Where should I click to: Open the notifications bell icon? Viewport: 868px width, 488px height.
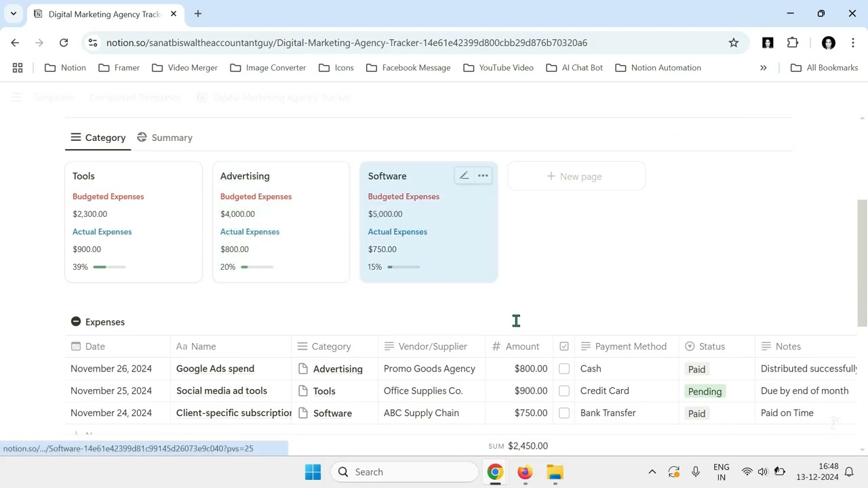(849, 472)
